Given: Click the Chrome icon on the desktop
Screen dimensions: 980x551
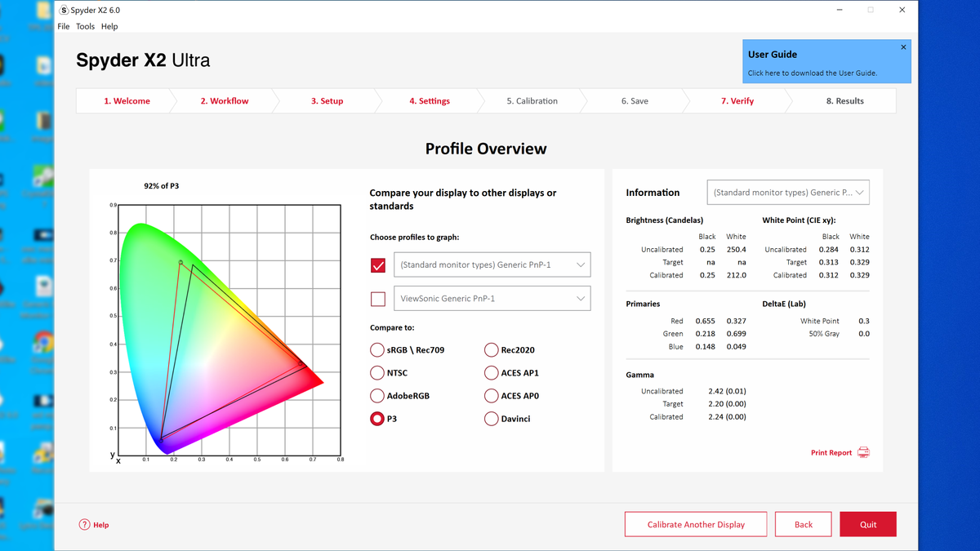Looking at the screenshot, I should coord(42,341).
